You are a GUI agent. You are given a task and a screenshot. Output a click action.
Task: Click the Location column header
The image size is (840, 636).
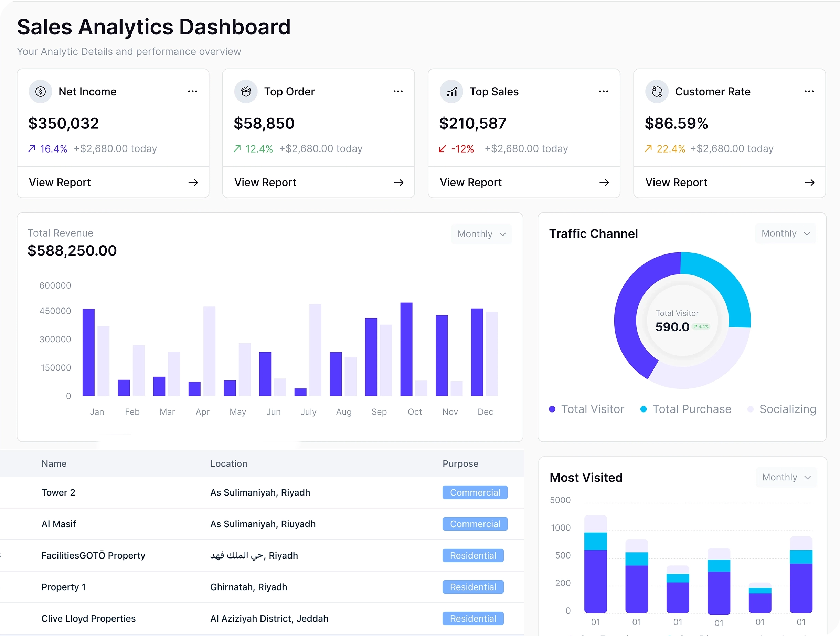tap(228, 463)
